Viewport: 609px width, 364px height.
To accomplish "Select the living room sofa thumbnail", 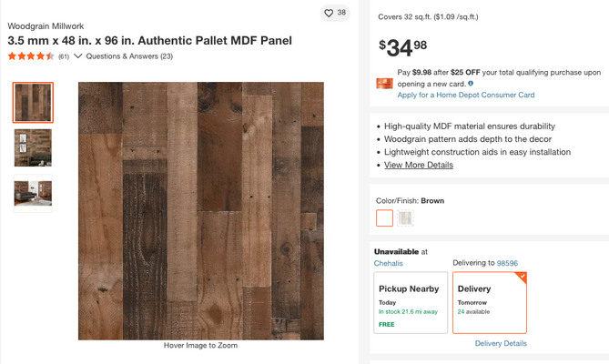I will pyautogui.click(x=33, y=193).
